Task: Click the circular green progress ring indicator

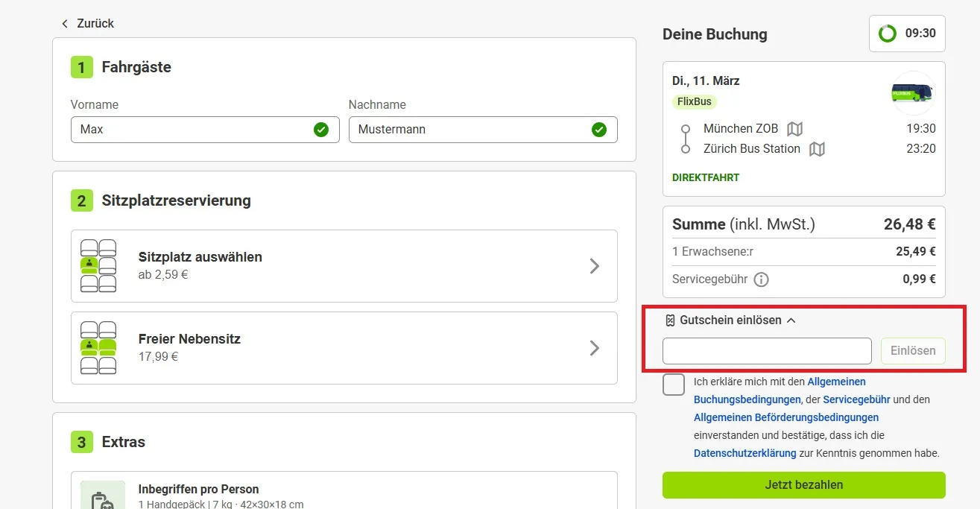Action: pos(887,33)
